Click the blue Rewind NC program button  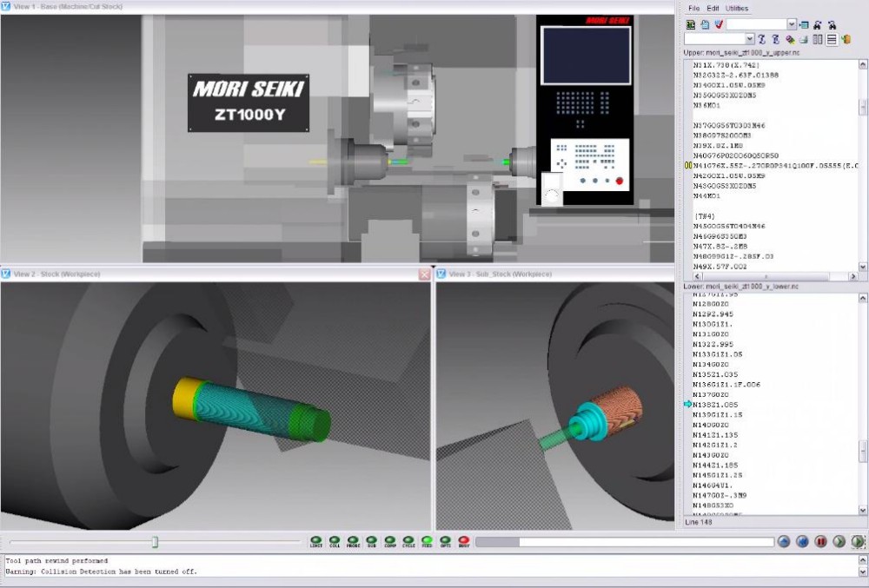click(x=802, y=541)
